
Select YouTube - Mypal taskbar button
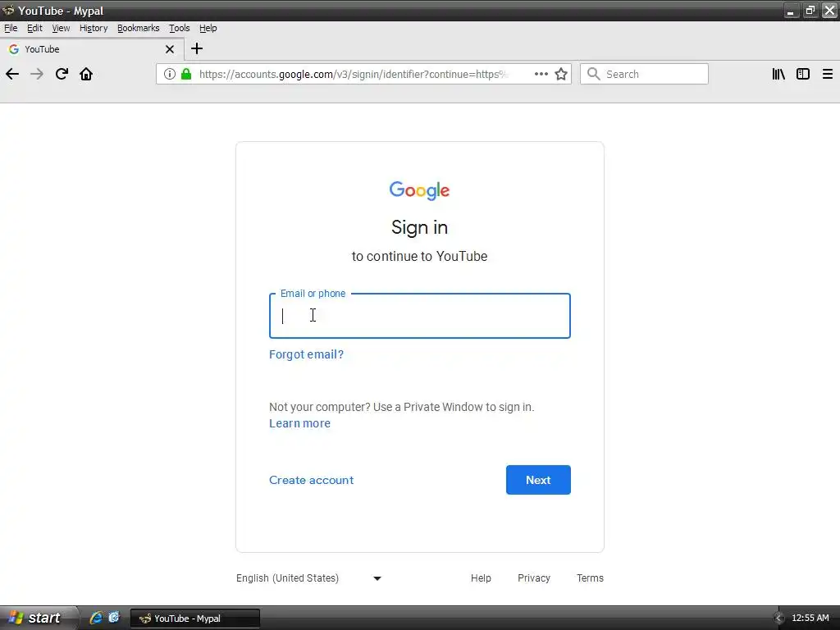coord(195,619)
